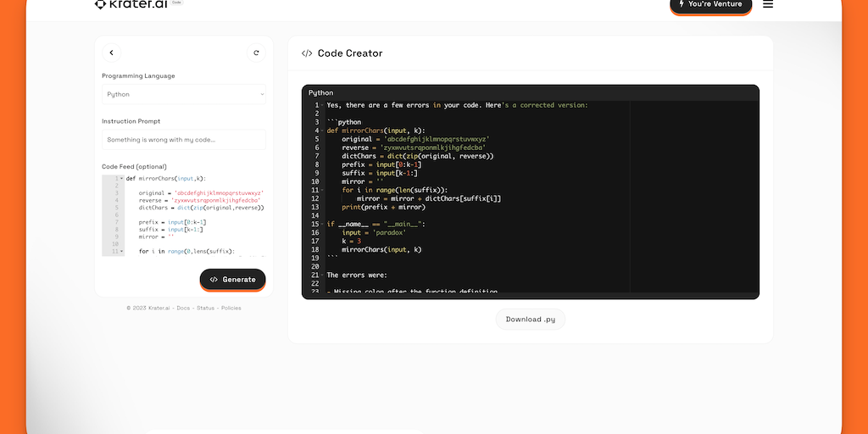This screenshot has height=434, width=868.
Task: Collapse code fold at output line 4
Action: [322, 131]
